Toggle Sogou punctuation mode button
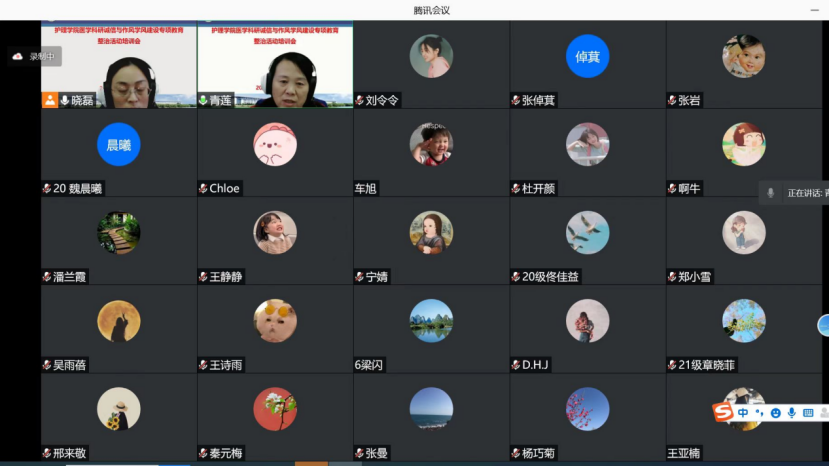Viewport: 830px width, 466px height. click(x=759, y=413)
